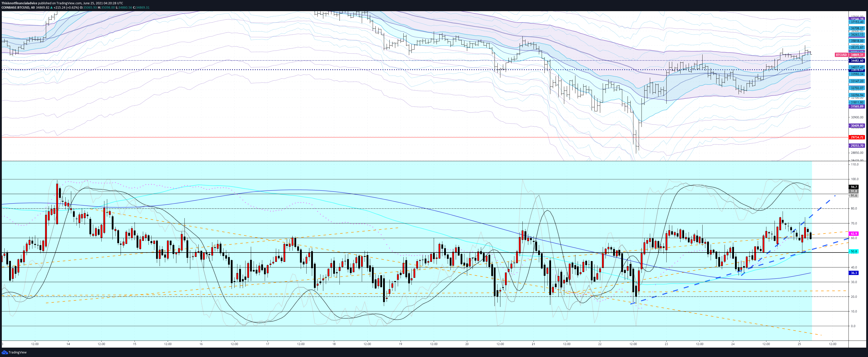The width and height of the screenshot is (868, 357).
Task: Click the date 18 on time axis
Action: click(x=334, y=344)
